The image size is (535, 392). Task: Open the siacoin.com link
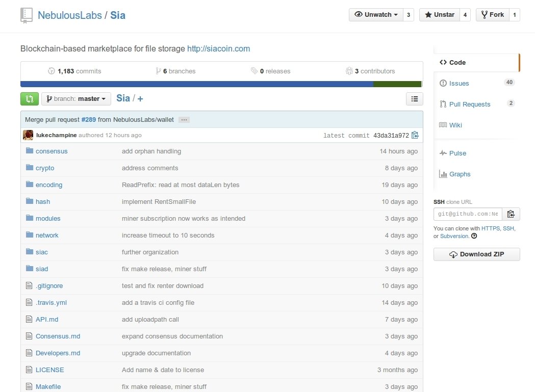tap(218, 48)
